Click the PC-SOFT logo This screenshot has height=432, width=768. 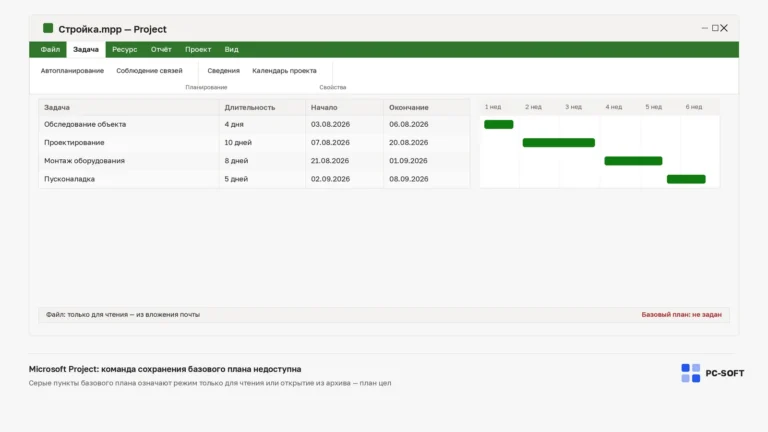pos(712,373)
